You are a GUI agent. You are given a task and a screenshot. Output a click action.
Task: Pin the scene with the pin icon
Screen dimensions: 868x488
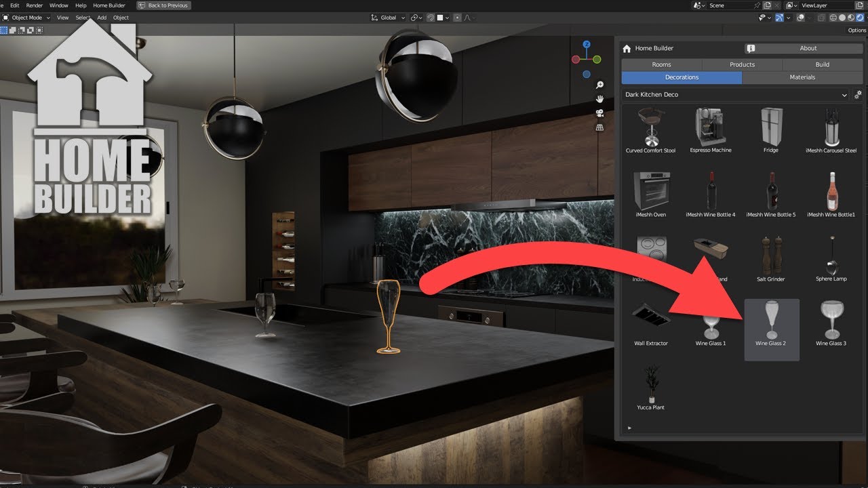point(757,5)
